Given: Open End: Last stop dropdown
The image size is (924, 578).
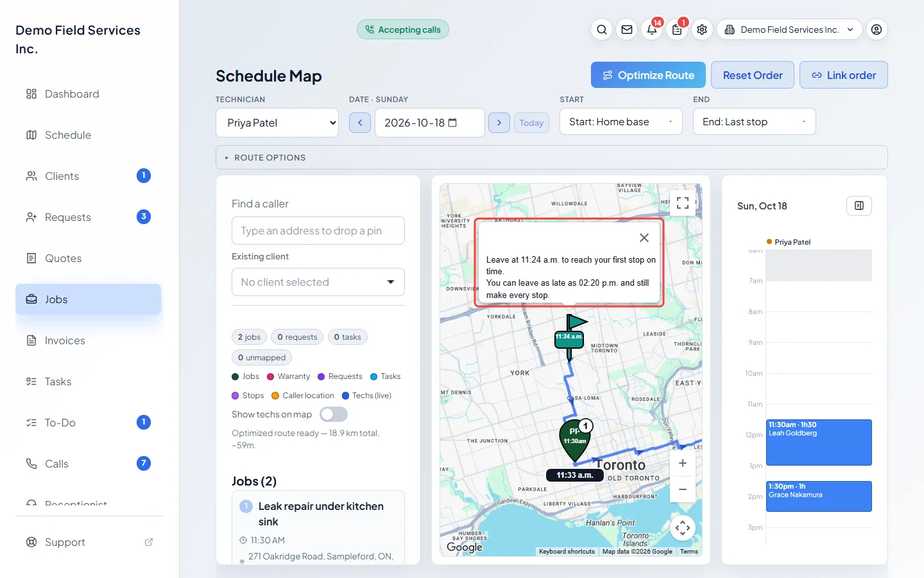Looking at the screenshot, I should pos(755,121).
